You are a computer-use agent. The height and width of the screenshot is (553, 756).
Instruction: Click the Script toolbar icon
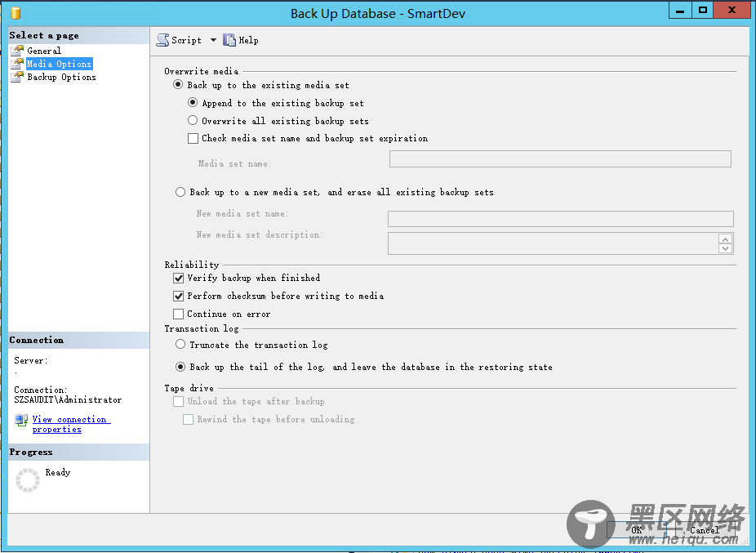[x=162, y=40]
